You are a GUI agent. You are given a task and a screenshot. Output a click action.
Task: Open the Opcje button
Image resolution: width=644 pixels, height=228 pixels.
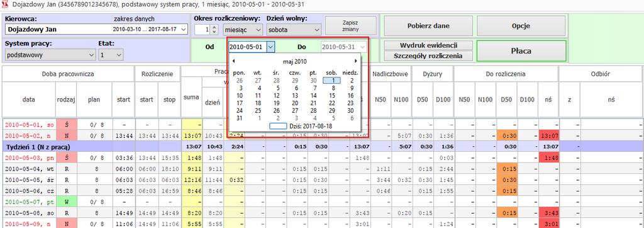pos(521,26)
